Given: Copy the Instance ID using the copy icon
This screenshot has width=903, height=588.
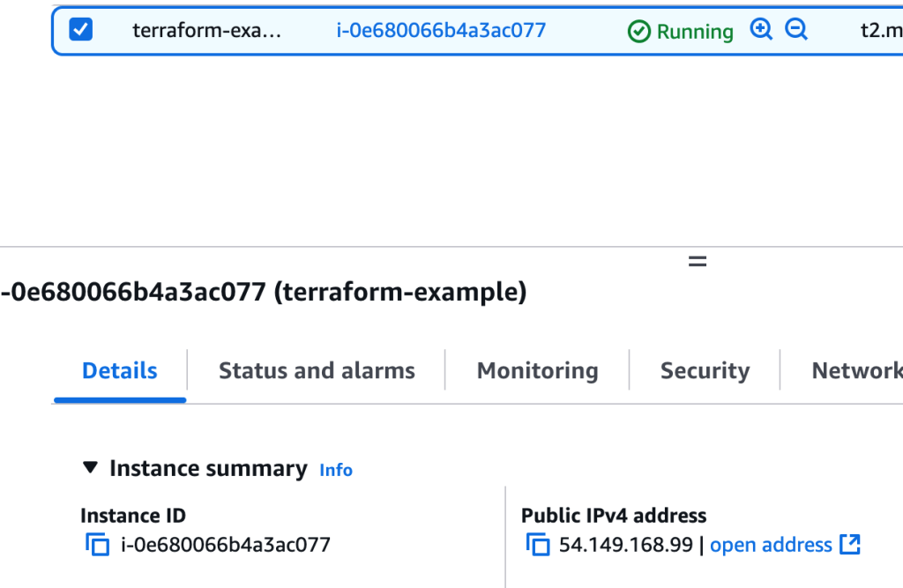Looking at the screenshot, I should pos(96,545).
